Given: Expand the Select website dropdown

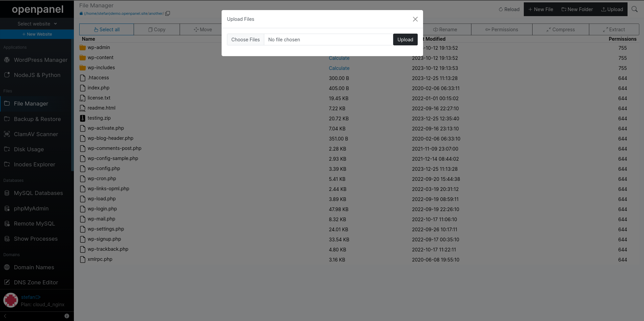Looking at the screenshot, I should 37,24.
